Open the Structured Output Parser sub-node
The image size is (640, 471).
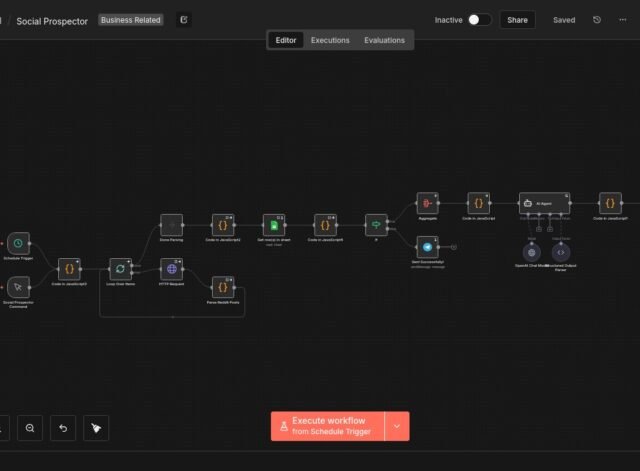pos(561,253)
